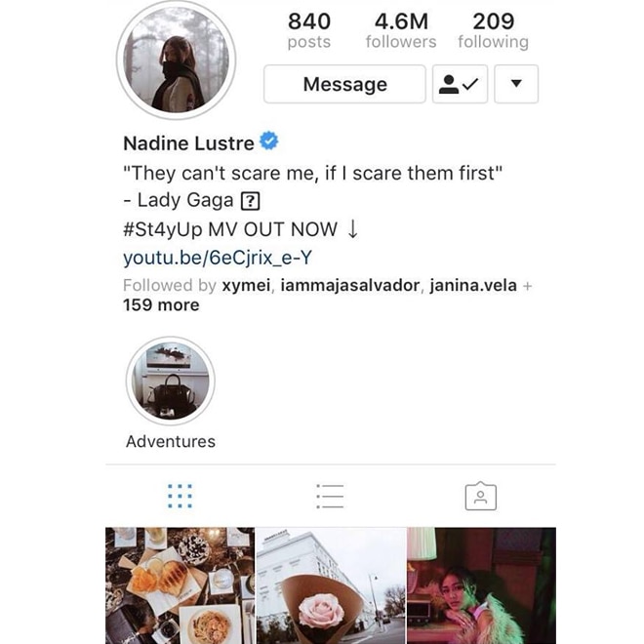Open the tagged photos tab

[x=480, y=496]
